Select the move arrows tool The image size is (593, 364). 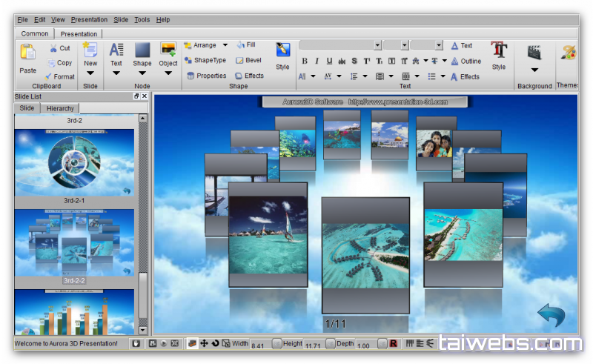coord(204,343)
